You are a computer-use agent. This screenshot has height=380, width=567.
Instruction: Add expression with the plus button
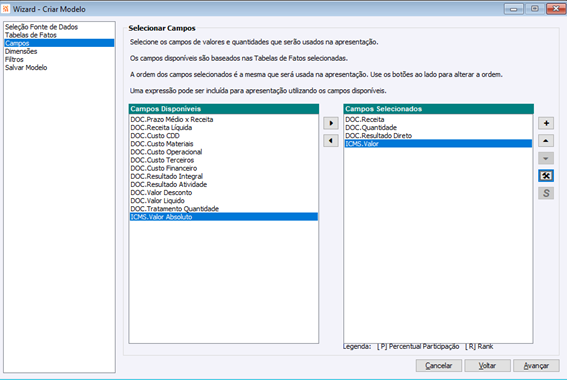coord(546,123)
